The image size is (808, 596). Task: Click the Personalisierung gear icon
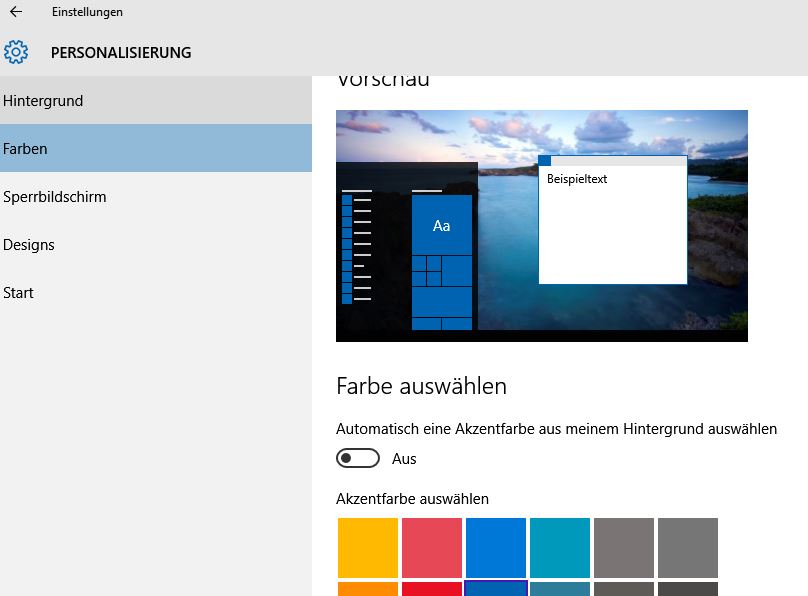coord(16,52)
